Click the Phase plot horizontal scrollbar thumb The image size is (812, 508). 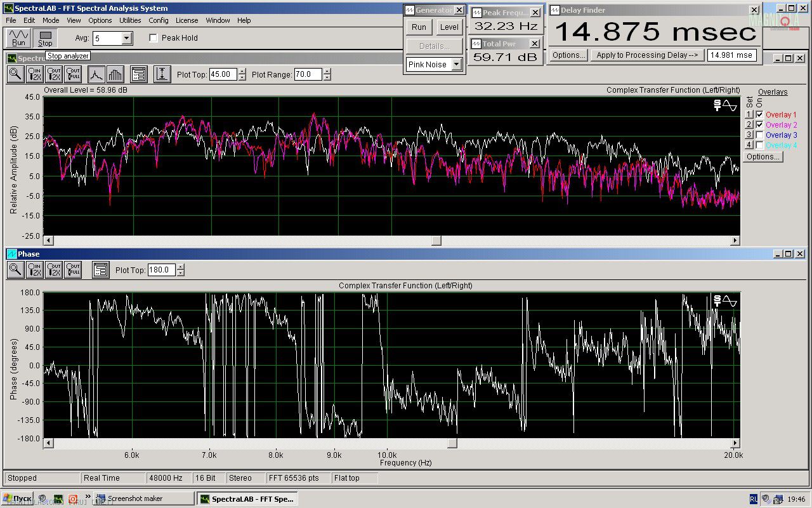pos(452,443)
